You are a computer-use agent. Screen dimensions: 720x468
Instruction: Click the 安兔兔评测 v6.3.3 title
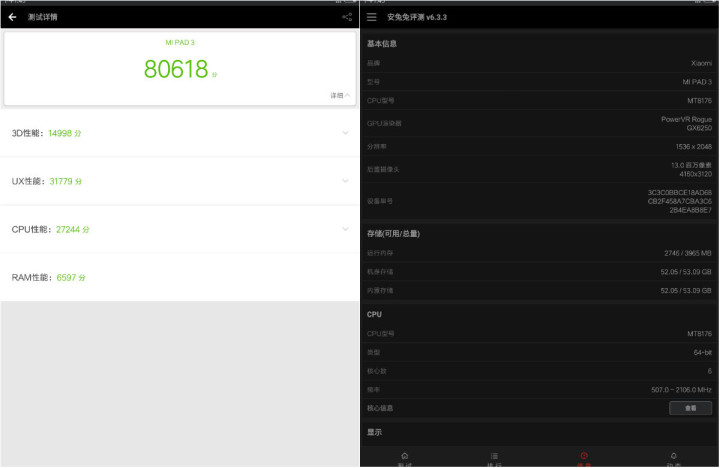(417, 17)
